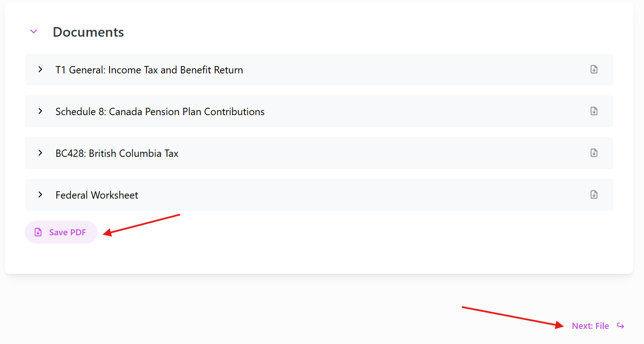
Task: Select the 'Federal Worksheet' title text
Action: click(97, 195)
